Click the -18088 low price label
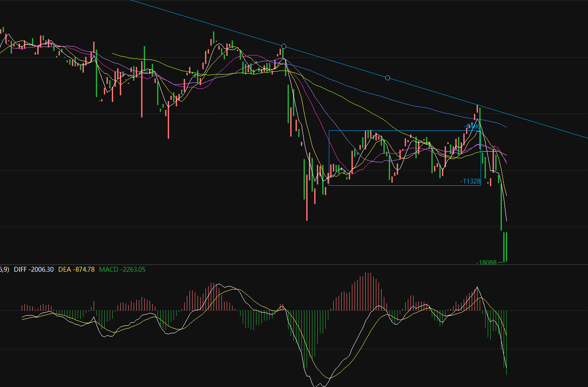Screen dimensions: 588x387 (x=486, y=262)
